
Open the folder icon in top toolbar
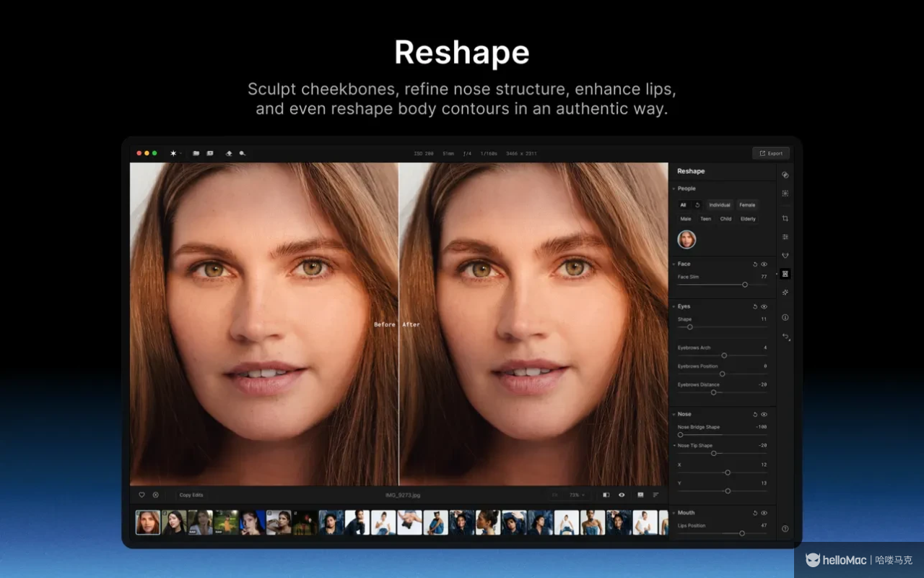[196, 153]
